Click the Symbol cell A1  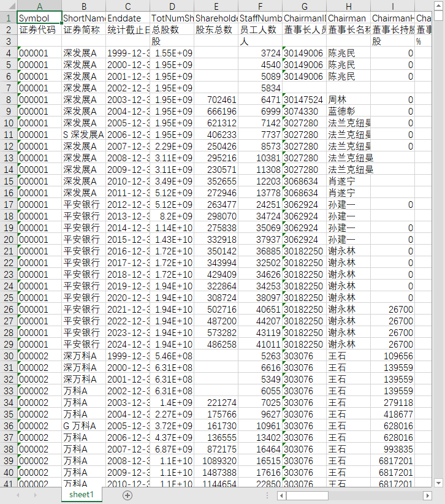[39, 18]
